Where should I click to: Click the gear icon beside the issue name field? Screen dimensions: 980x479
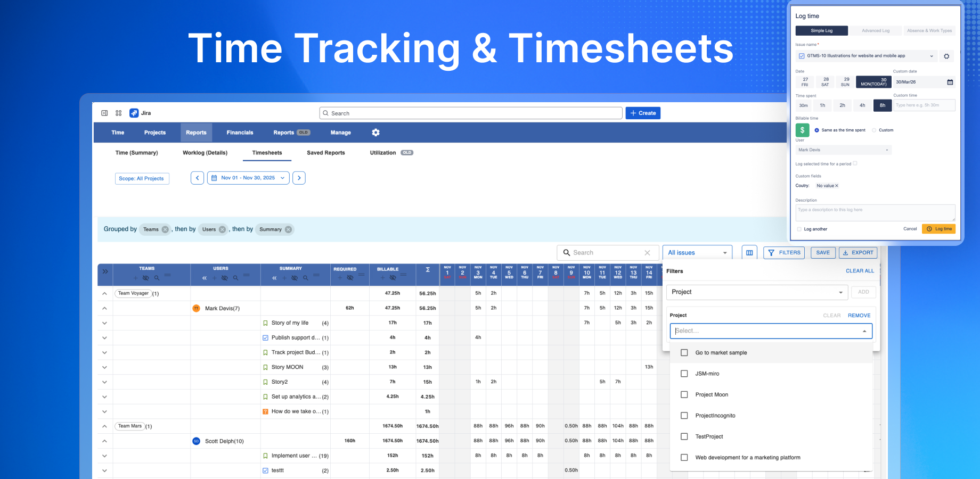946,56
